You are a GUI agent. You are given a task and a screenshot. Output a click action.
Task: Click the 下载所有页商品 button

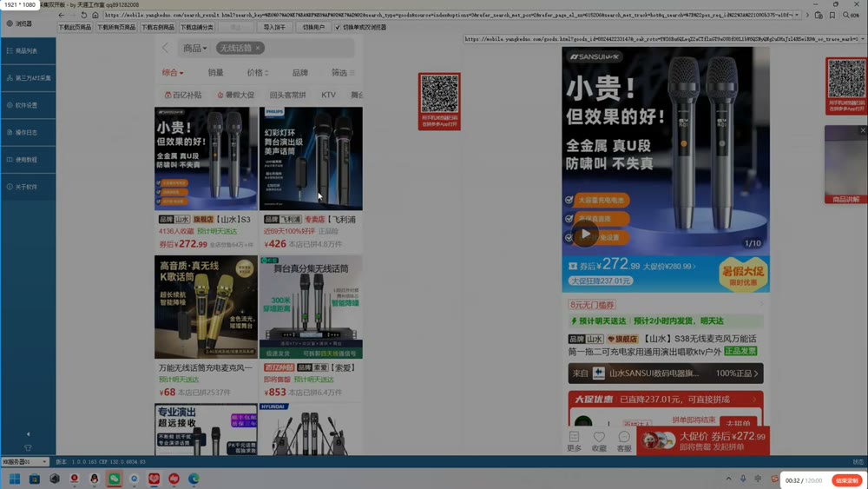[116, 27]
